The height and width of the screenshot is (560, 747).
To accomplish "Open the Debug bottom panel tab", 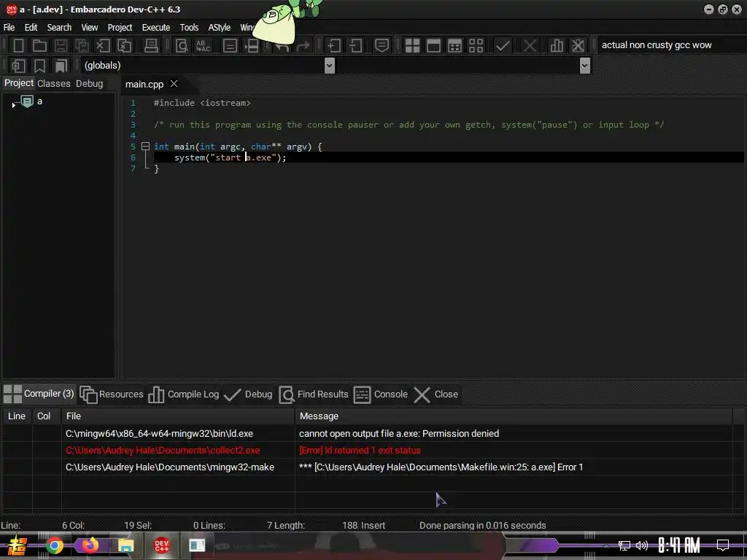I will tap(248, 394).
